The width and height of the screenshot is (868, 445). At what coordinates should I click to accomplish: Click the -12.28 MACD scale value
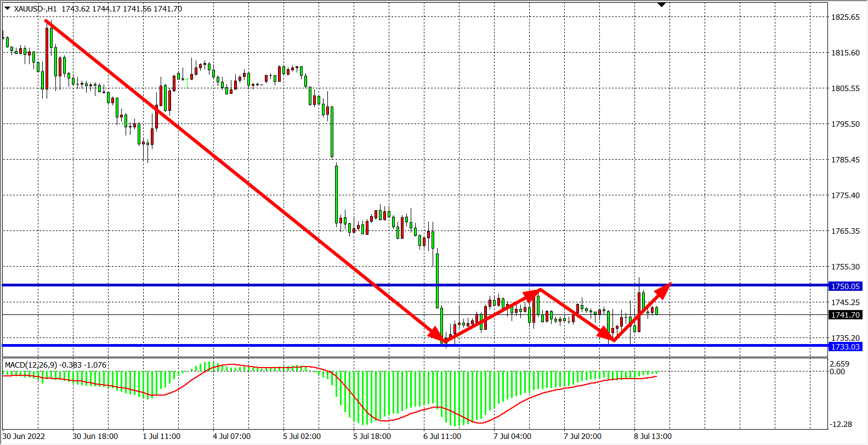click(x=841, y=424)
